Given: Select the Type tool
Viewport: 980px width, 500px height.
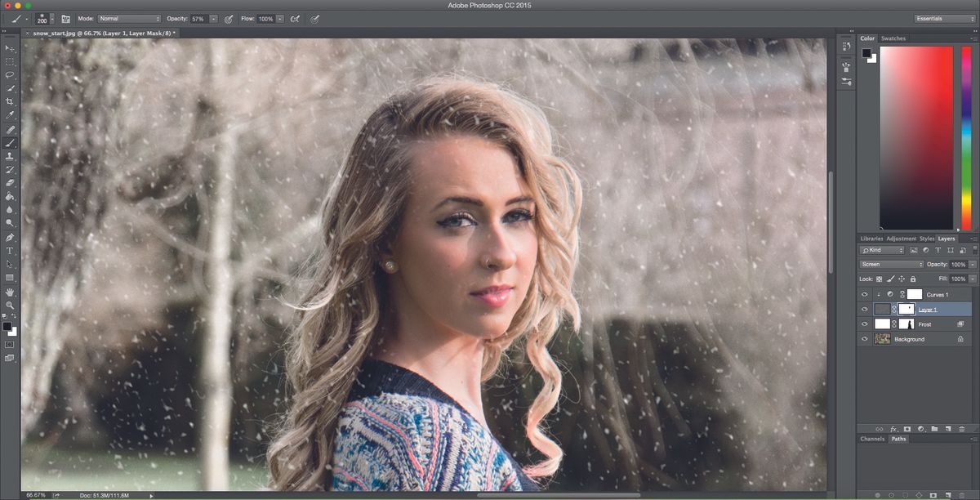Looking at the screenshot, I should tap(11, 250).
